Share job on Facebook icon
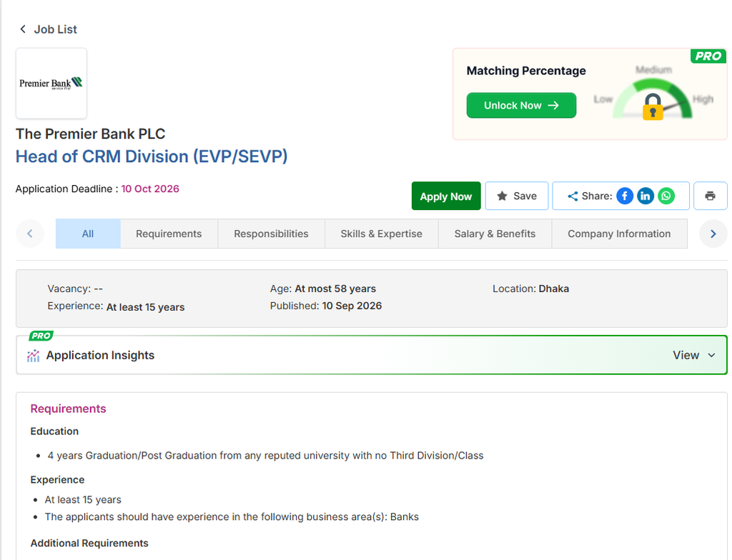The height and width of the screenshot is (560, 732). 625,196
